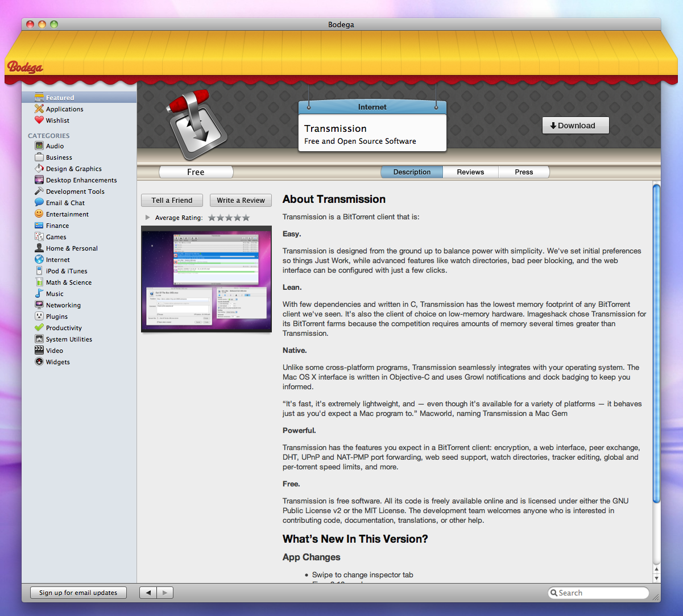Focus the Search field
The image size is (683, 616).
(x=598, y=593)
